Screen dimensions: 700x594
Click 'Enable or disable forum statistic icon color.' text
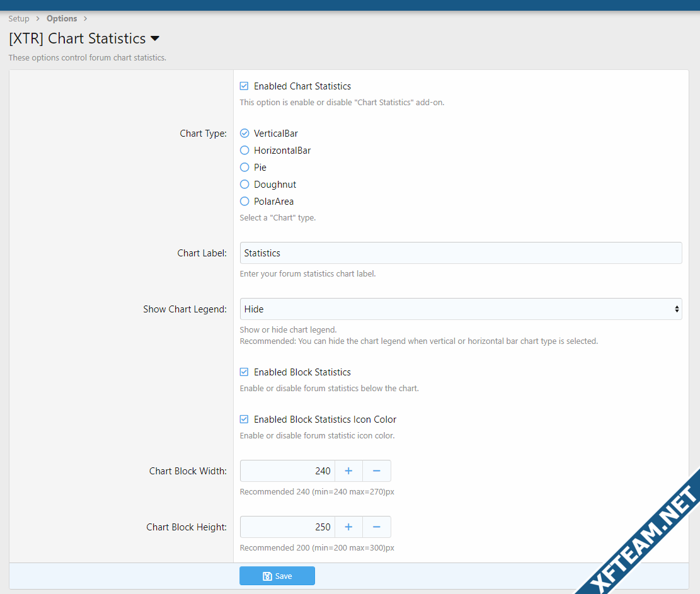(317, 435)
